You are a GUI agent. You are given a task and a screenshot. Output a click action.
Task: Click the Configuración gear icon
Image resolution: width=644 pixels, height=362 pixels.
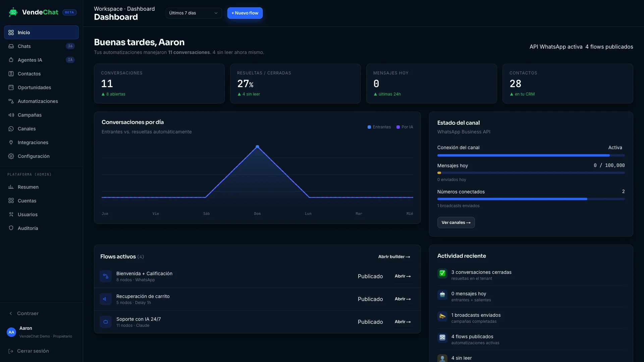coord(11,156)
